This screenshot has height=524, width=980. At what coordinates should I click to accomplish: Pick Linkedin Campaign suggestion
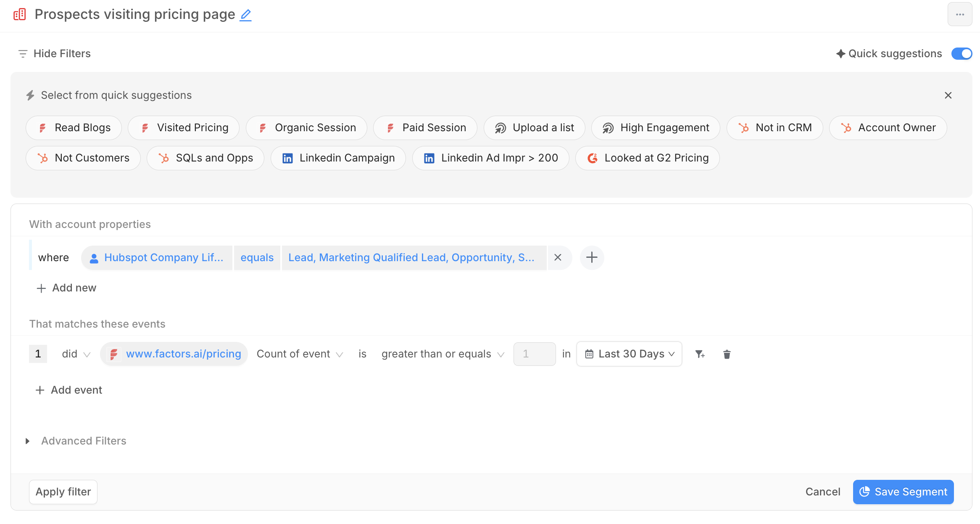click(x=338, y=158)
